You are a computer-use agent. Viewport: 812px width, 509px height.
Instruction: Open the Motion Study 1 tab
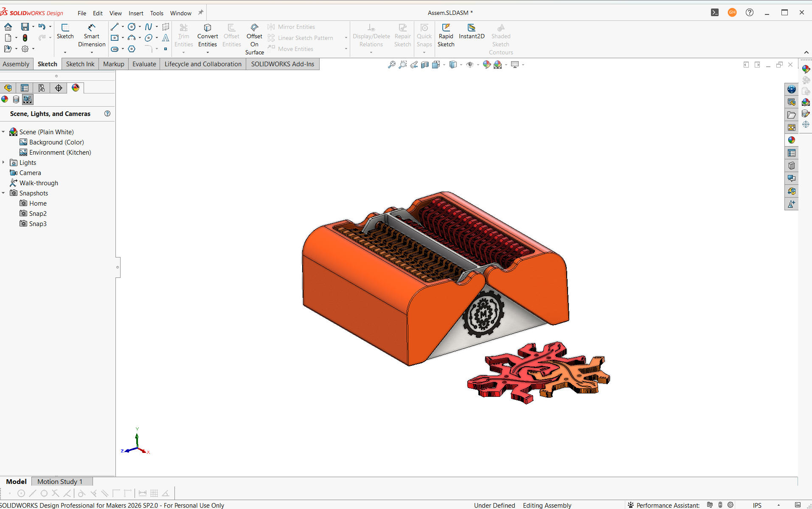pos(60,481)
